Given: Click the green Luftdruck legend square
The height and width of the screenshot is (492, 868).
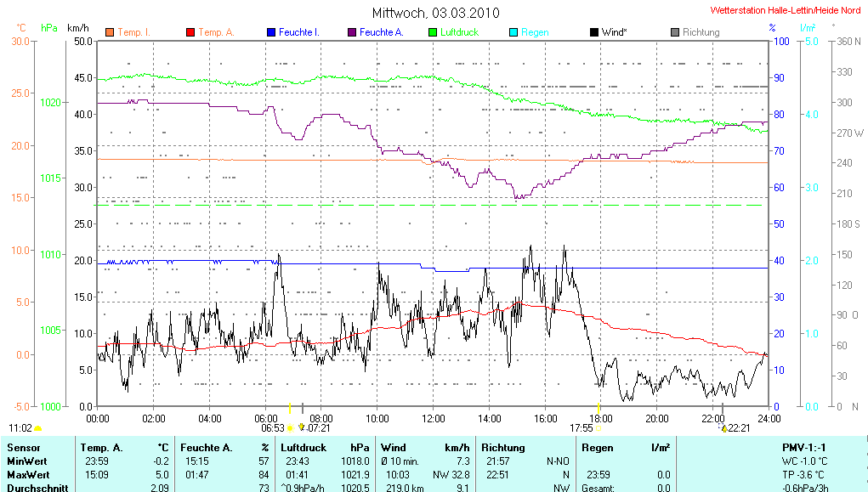Looking at the screenshot, I should [x=433, y=32].
